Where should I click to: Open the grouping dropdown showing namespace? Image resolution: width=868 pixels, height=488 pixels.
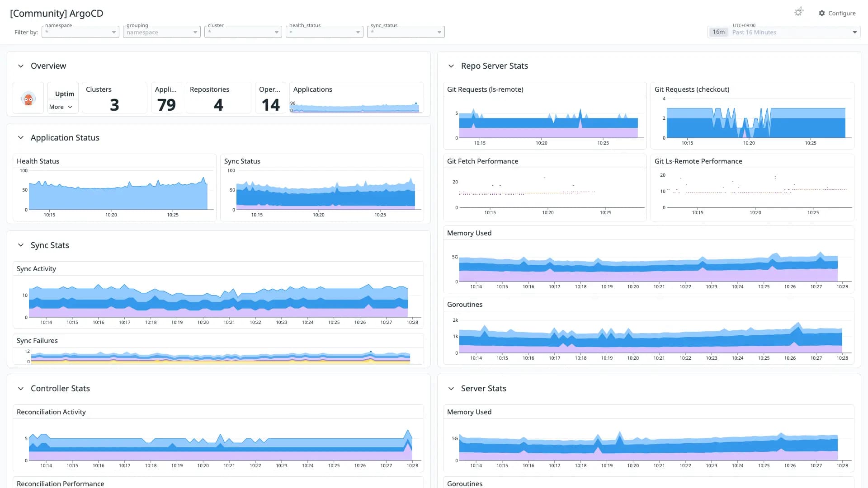coord(162,32)
